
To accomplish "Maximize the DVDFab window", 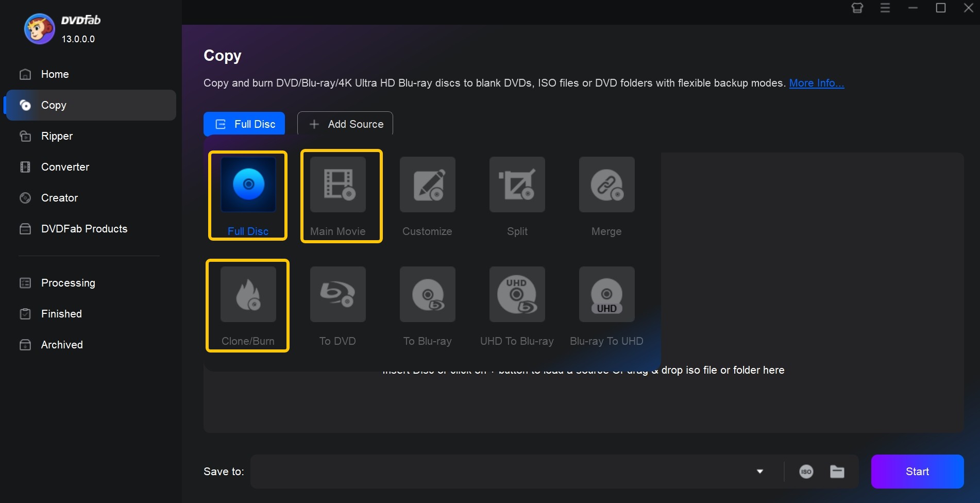I will coord(941,8).
